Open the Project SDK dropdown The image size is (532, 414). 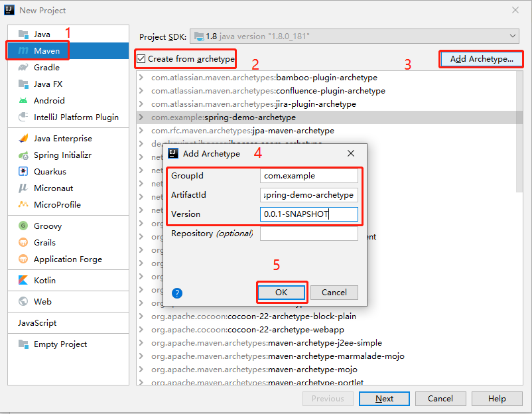click(x=354, y=36)
